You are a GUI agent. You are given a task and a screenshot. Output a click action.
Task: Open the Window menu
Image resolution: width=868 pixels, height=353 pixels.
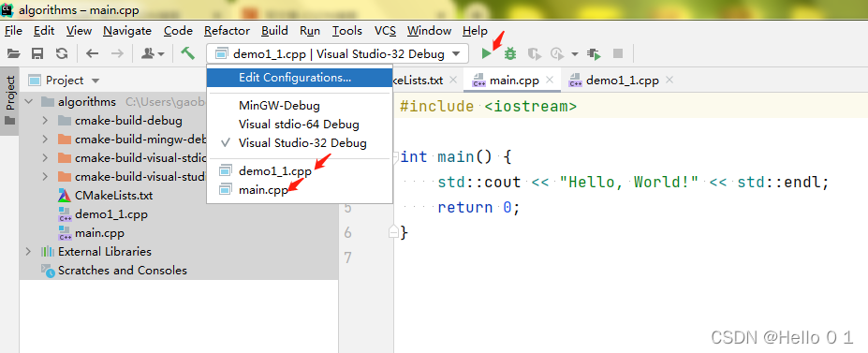tap(429, 30)
